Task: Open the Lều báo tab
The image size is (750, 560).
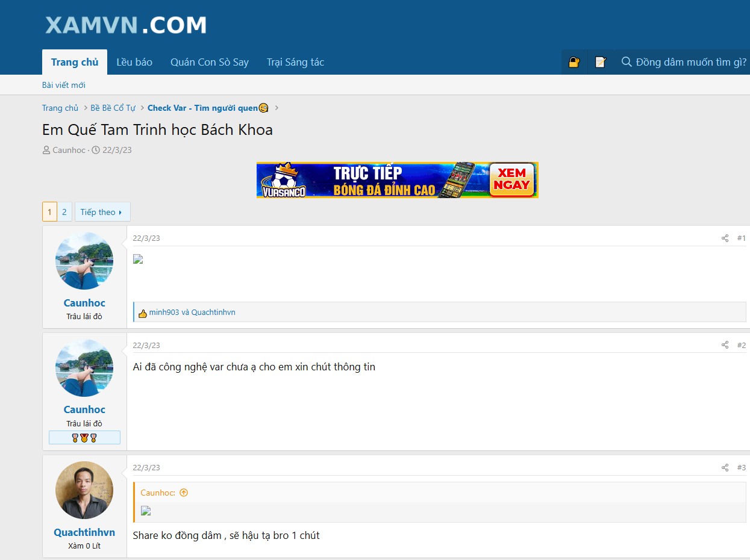Action: (x=134, y=63)
